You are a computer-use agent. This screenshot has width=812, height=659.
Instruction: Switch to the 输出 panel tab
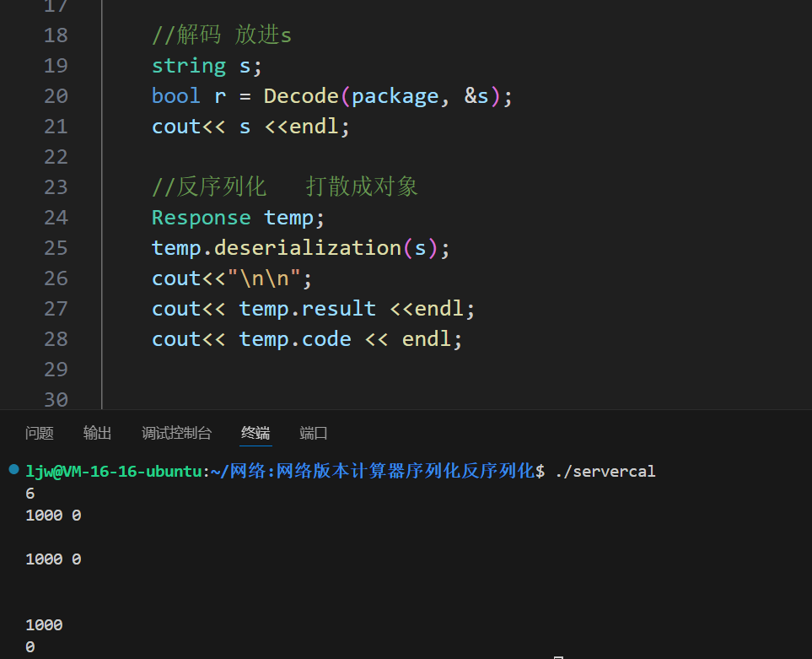click(x=97, y=433)
